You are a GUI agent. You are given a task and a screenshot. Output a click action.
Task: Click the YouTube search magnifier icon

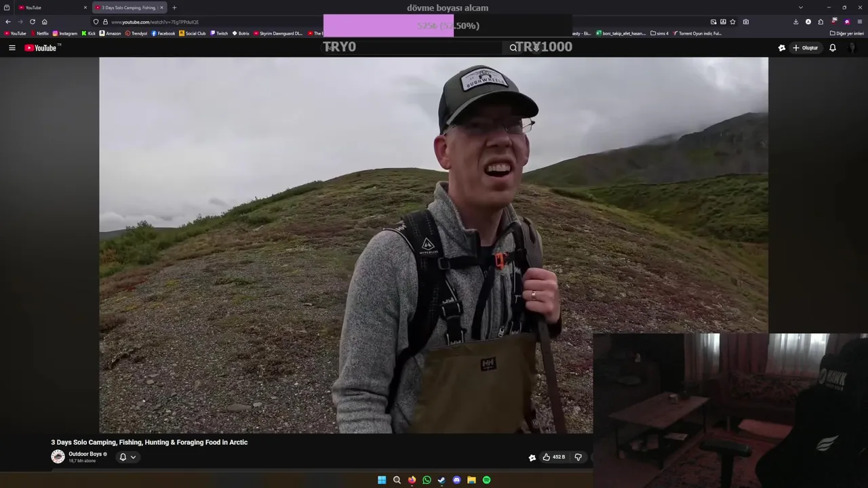513,47
